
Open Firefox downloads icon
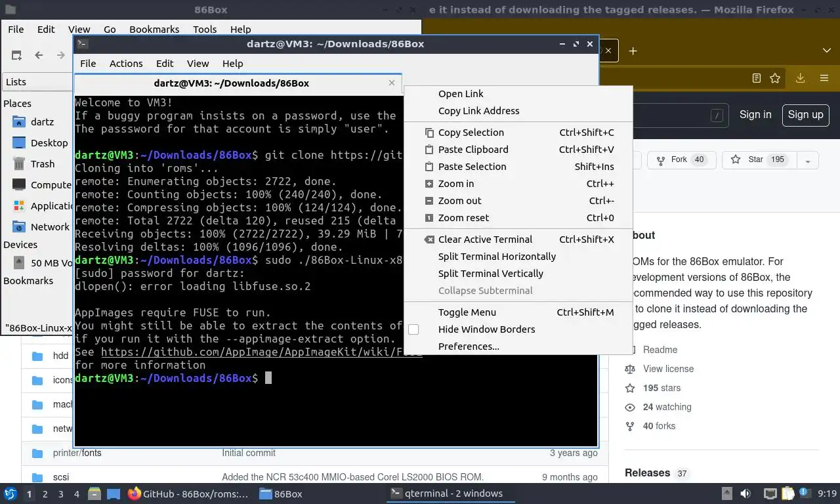coord(800,78)
